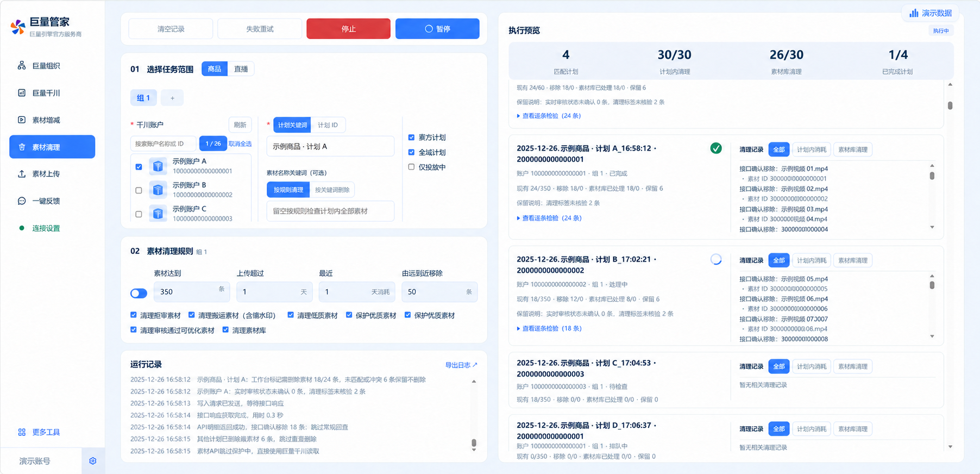Switch to the 直播 tab

[241, 69]
